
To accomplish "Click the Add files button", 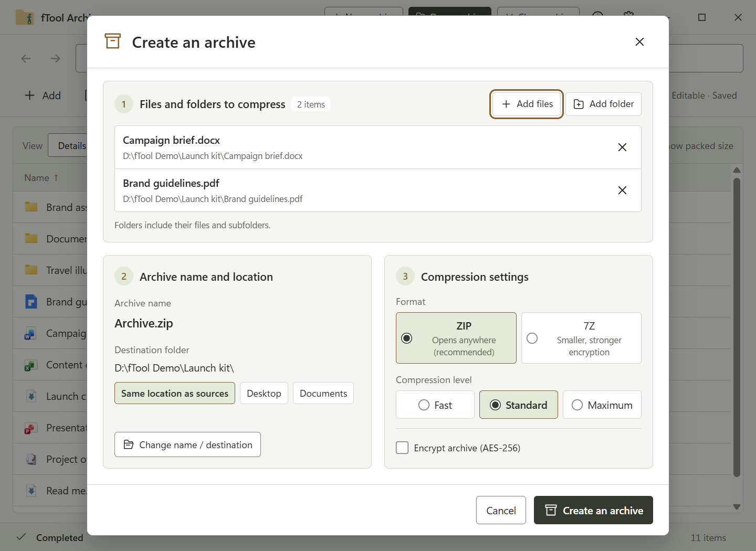I will point(527,104).
